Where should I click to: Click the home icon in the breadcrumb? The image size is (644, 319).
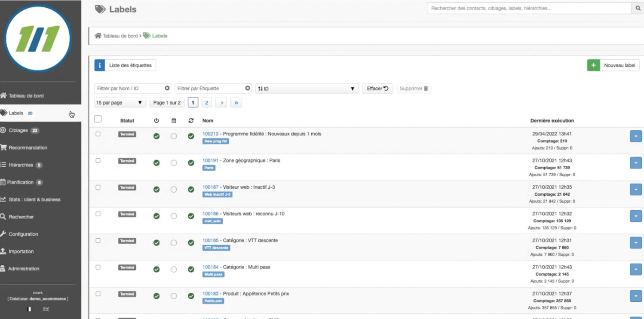(x=98, y=36)
